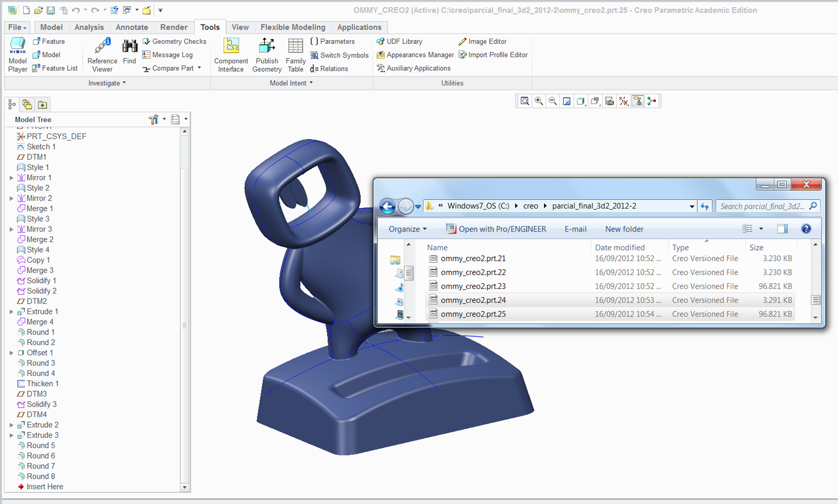The image size is (838, 504).
Task: Select file ommy_creo2.prt.25 in Explorer
Action: point(610,314)
